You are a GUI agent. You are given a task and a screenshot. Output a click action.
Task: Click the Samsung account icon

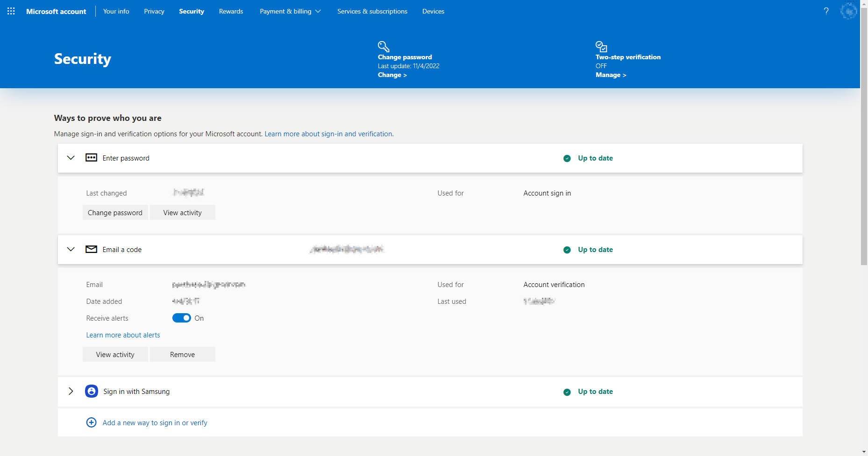pos(91,391)
